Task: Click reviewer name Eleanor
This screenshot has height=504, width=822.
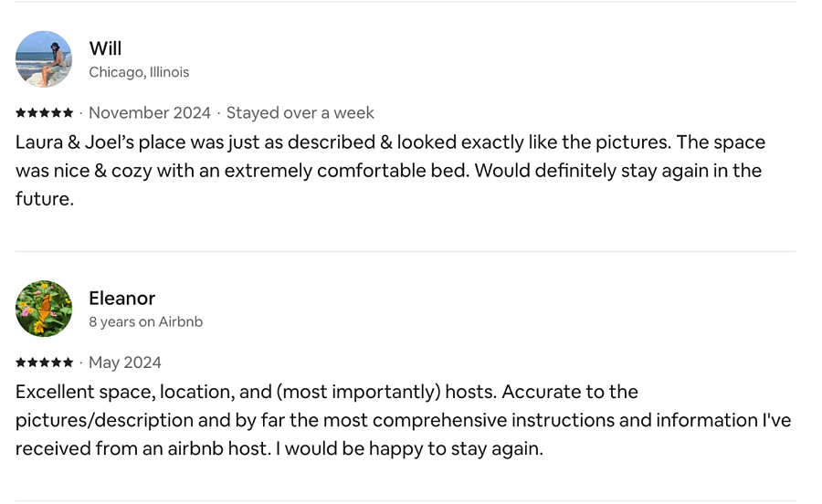Action: pyautogui.click(x=121, y=298)
